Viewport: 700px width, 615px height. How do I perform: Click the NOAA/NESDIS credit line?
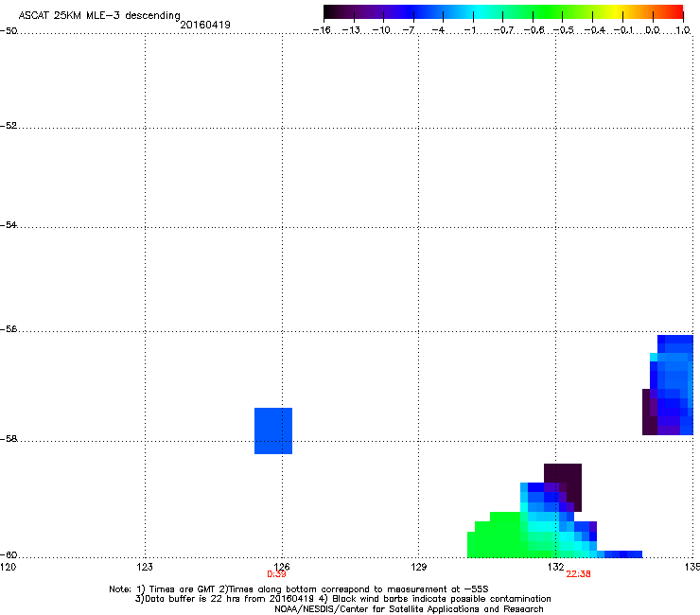pyautogui.click(x=409, y=609)
